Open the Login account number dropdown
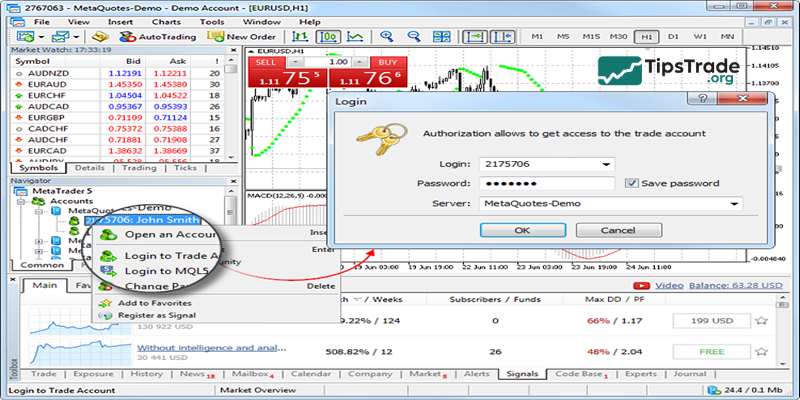Viewport: 800px width, 400px height. 607,164
